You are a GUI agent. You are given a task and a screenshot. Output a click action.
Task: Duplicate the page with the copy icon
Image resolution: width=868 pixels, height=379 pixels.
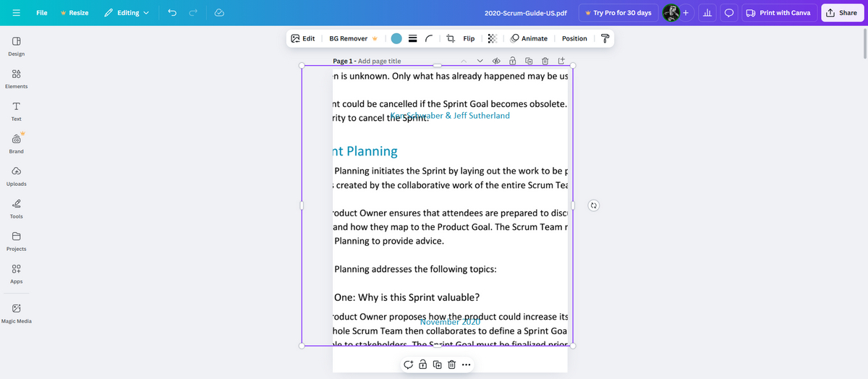click(528, 61)
